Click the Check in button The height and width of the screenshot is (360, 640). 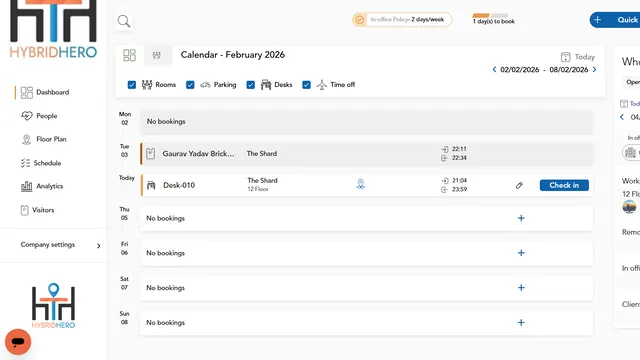pos(564,185)
